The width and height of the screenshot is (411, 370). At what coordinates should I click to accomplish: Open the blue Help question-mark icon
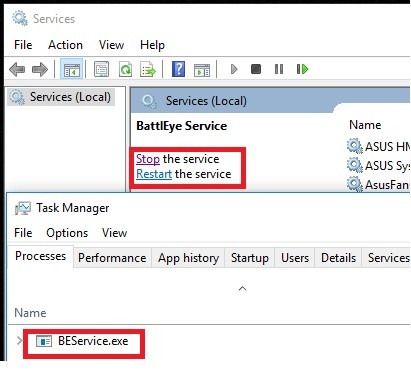pos(178,69)
